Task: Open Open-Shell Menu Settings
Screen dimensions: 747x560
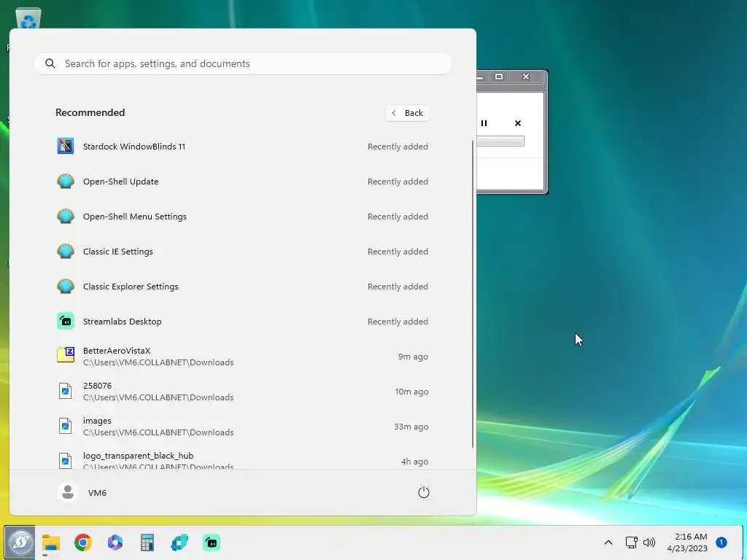Action: pos(242,216)
